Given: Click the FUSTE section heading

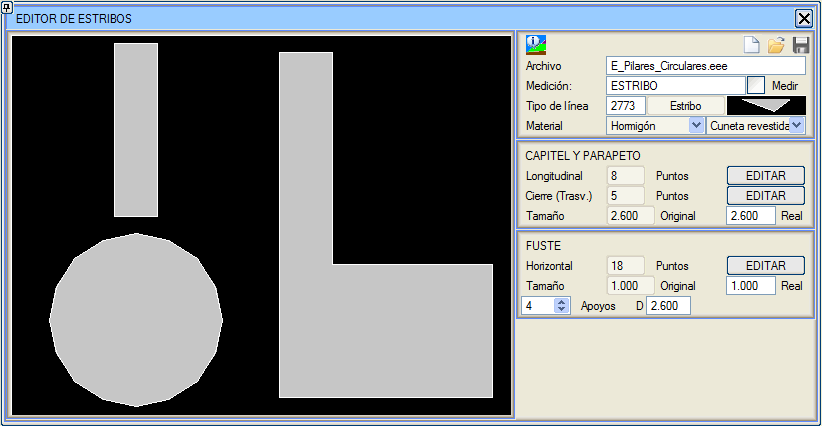Looking at the screenshot, I should point(543,246).
